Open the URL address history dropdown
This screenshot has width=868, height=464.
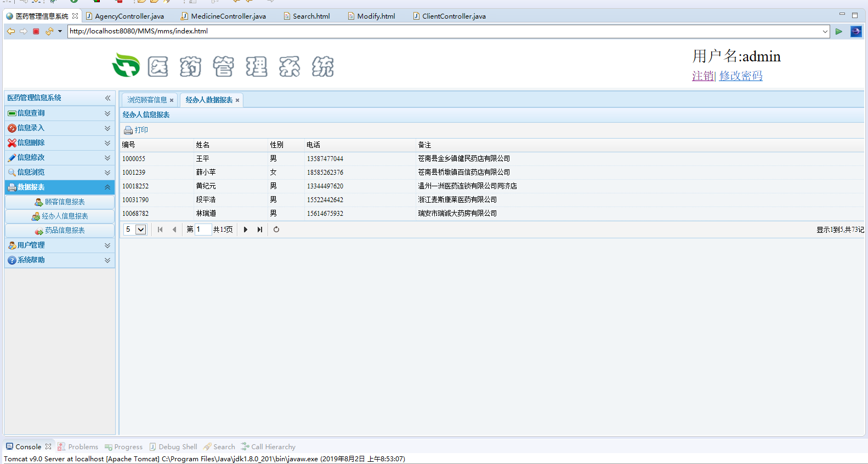(825, 31)
